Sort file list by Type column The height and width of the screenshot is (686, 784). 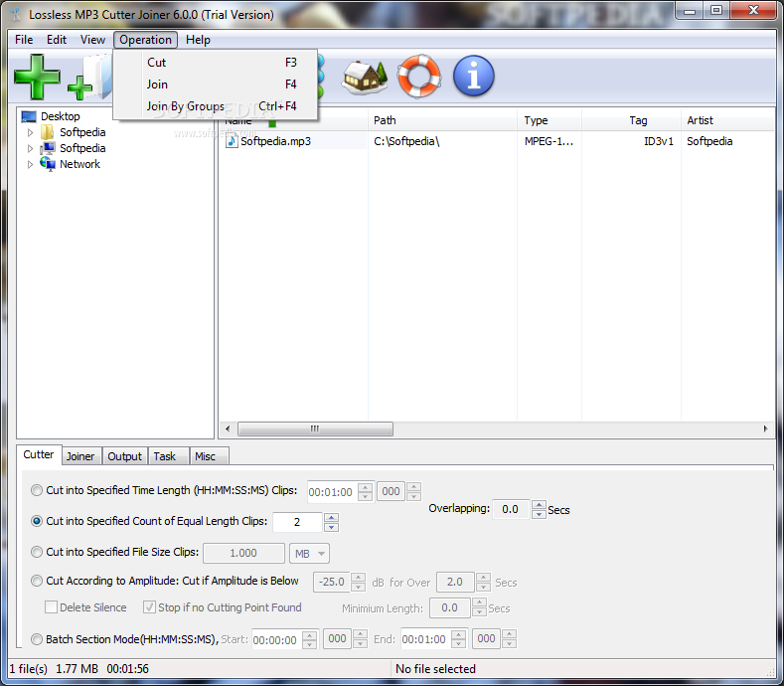(x=549, y=120)
